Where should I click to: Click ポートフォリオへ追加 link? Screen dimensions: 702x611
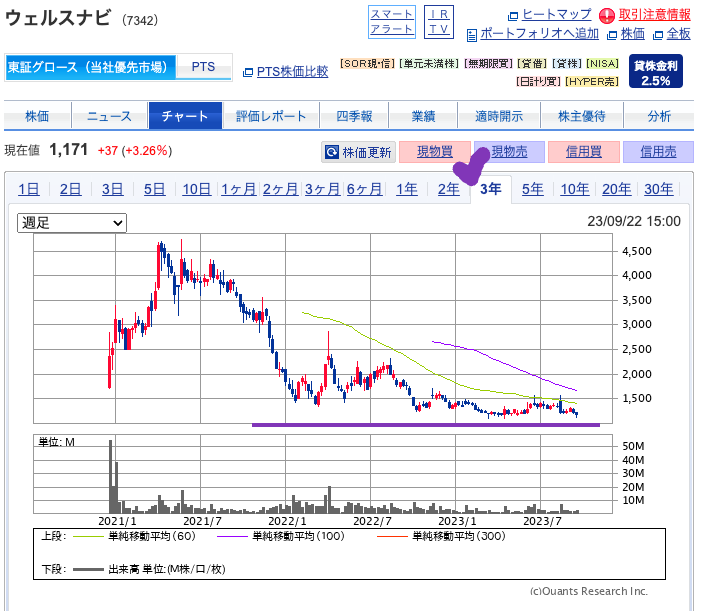539,34
